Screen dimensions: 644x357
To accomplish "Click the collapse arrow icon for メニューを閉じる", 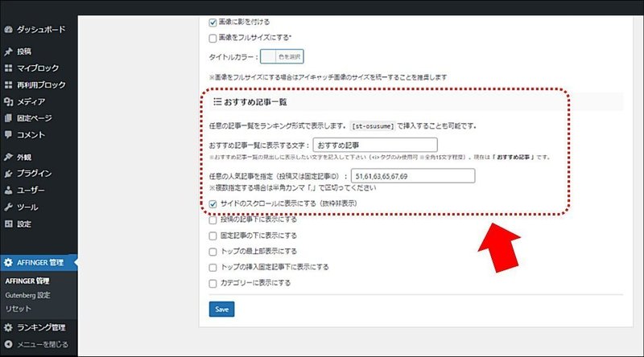I will pyautogui.click(x=8, y=344).
